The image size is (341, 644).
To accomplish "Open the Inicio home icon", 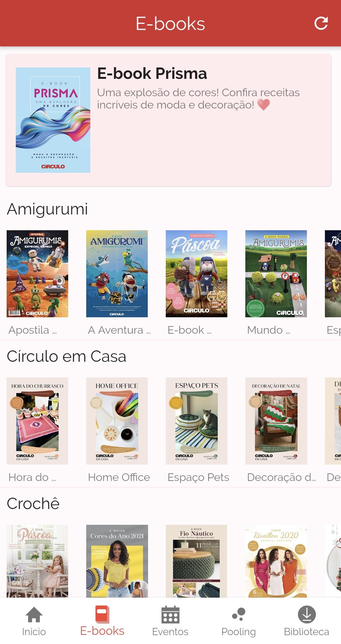I will click(x=34, y=614).
